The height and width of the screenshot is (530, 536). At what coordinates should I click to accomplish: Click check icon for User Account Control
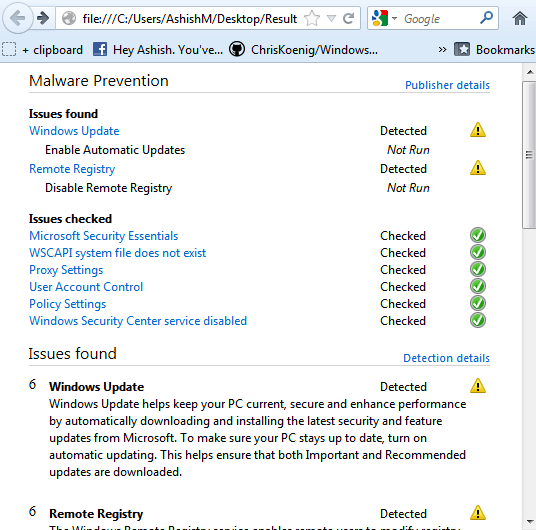pyautogui.click(x=478, y=286)
